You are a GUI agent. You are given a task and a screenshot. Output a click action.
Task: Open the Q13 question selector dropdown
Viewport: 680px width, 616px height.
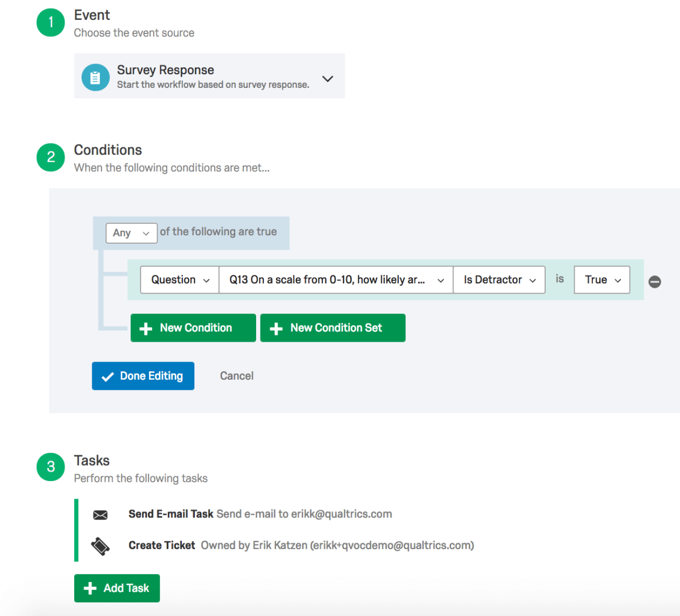coord(336,280)
